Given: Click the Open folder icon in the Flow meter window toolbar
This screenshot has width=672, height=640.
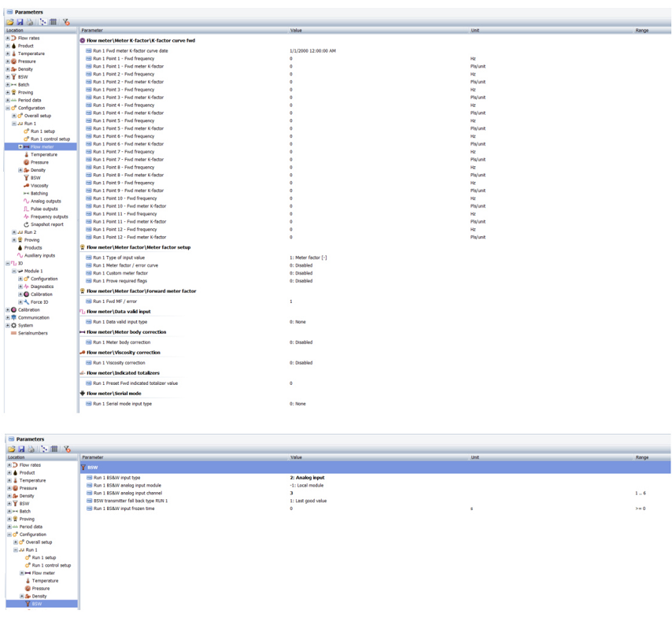Looking at the screenshot, I should 10,22.
